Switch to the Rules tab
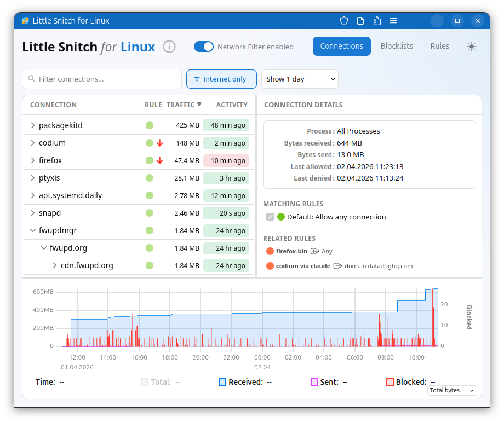 click(x=439, y=46)
